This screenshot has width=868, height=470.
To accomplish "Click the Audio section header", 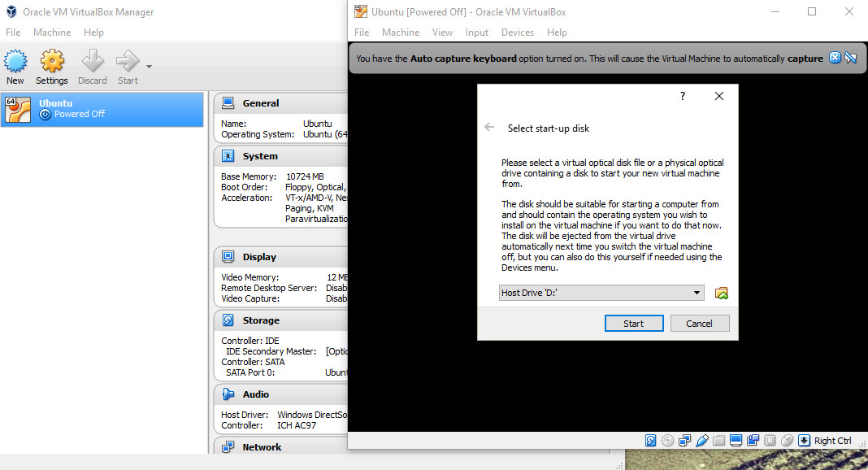I will [256, 394].
